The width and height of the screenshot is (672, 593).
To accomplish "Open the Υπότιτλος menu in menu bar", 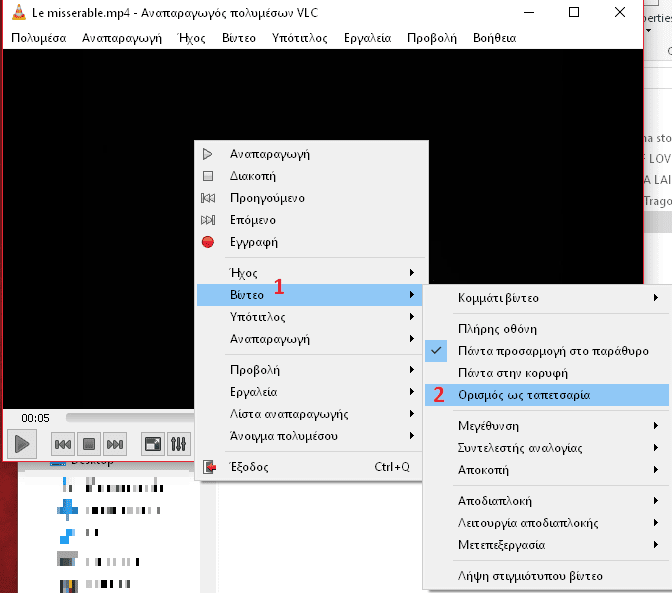I will 300,38.
